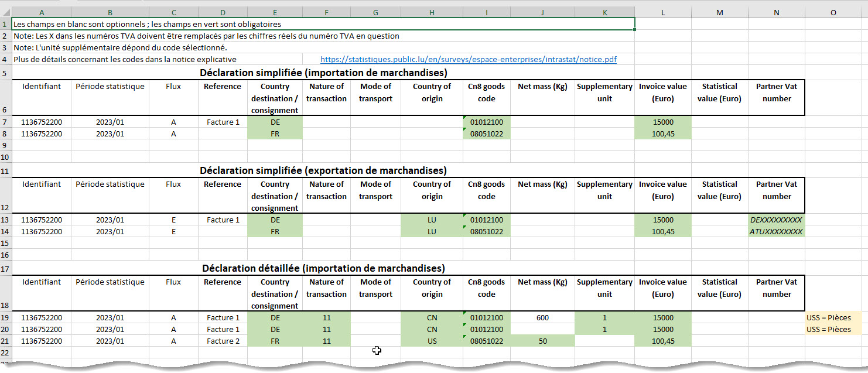Screen dimensions: 868x373
Task: Select 'Flux' header cell in row 18
Action: [173, 293]
